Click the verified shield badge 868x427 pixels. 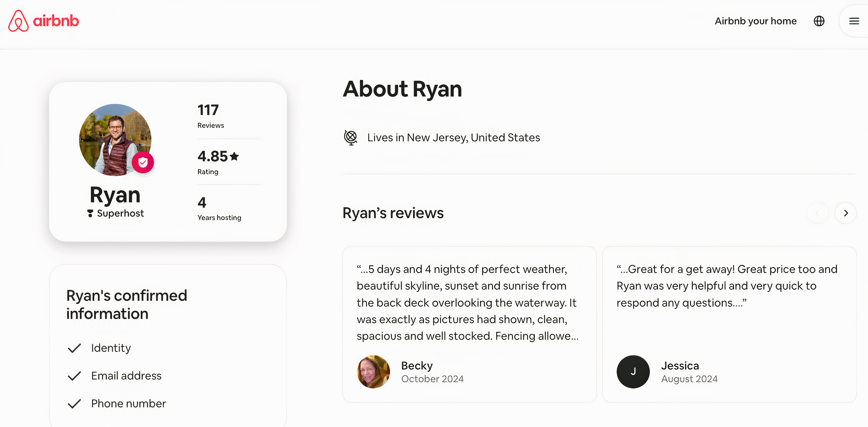tap(143, 163)
